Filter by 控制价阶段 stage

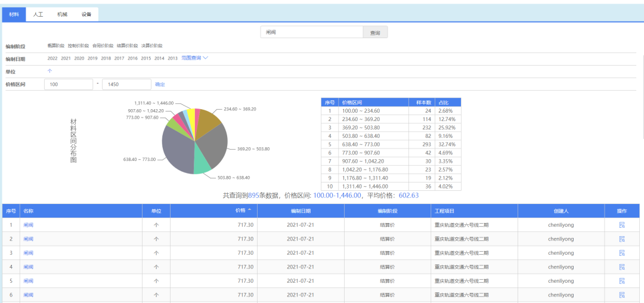(x=78, y=45)
